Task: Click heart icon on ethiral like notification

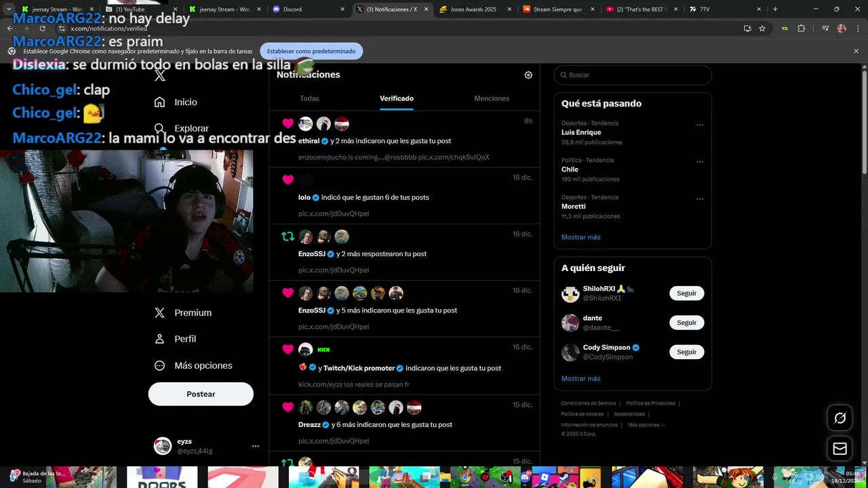Action: (x=288, y=123)
